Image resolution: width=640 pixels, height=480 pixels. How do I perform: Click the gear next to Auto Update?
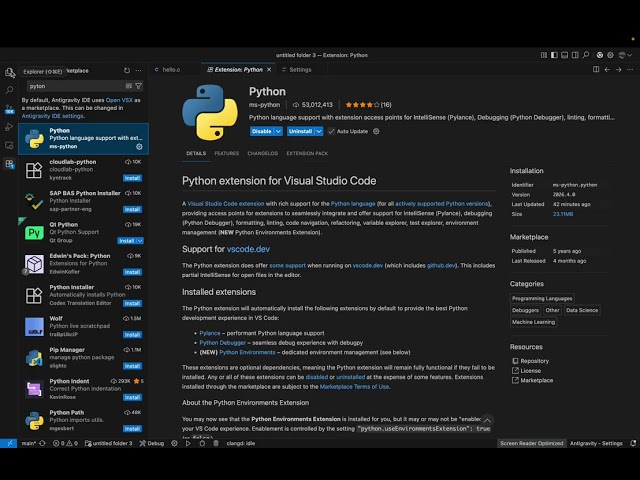coord(376,131)
